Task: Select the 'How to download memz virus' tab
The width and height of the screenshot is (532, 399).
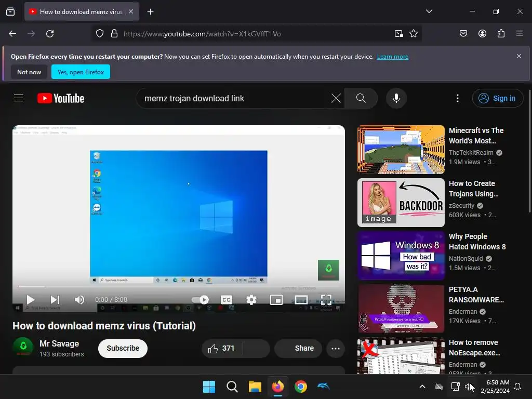Action: [82, 12]
